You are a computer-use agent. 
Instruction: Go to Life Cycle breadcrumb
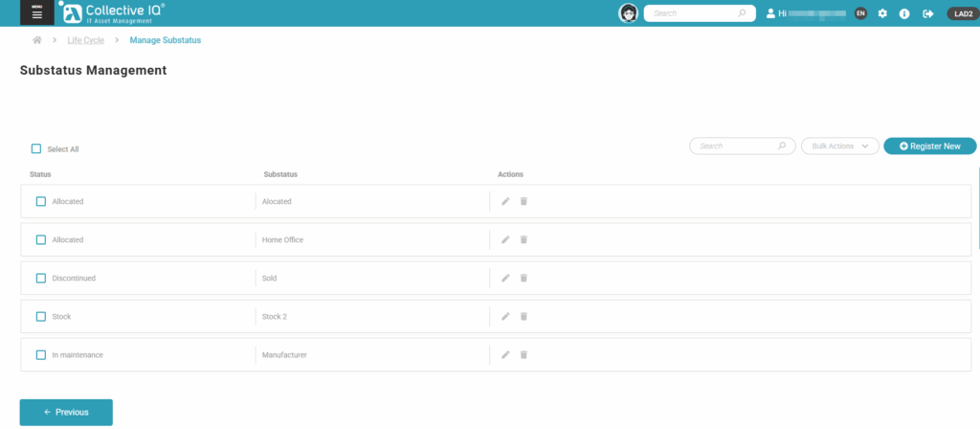85,40
